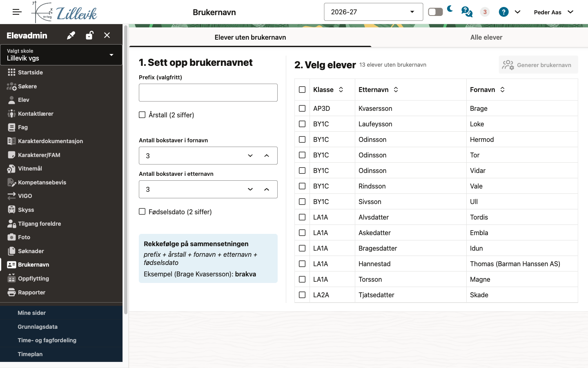Select the Laufeysson Loke row checkbox
The height and width of the screenshot is (368, 588).
[x=302, y=124]
